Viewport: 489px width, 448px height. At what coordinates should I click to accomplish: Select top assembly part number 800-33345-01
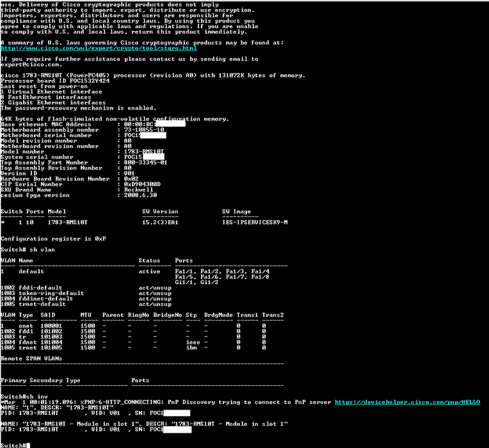146,163
